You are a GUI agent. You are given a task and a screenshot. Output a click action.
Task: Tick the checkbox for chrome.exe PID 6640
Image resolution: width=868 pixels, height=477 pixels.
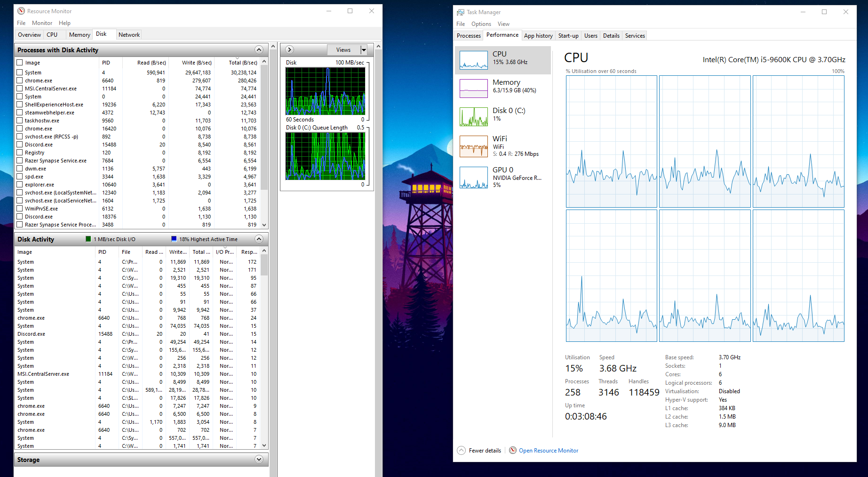click(20, 81)
